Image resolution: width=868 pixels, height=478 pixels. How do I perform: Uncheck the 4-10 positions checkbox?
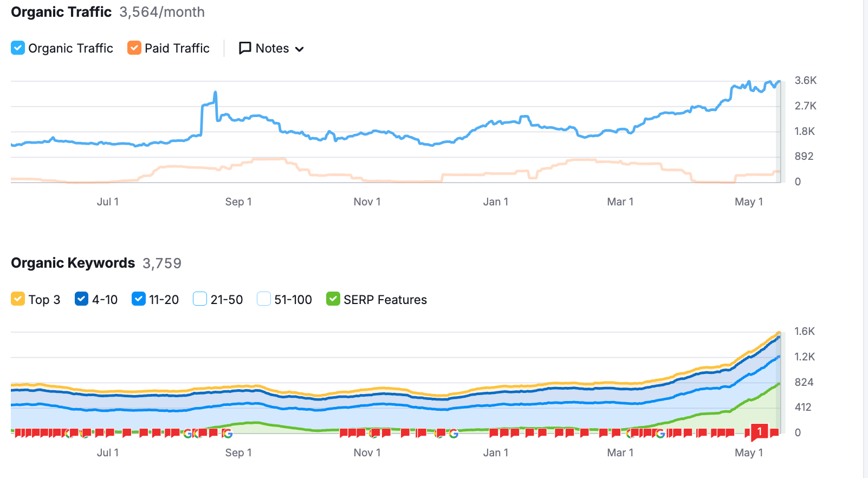pos(81,299)
